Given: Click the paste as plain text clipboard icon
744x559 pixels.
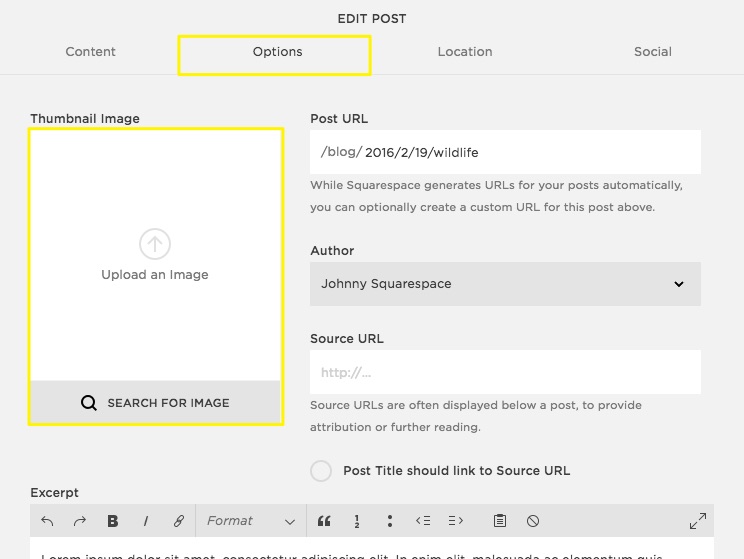Looking at the screenshot, I should (x=500, y=521).
